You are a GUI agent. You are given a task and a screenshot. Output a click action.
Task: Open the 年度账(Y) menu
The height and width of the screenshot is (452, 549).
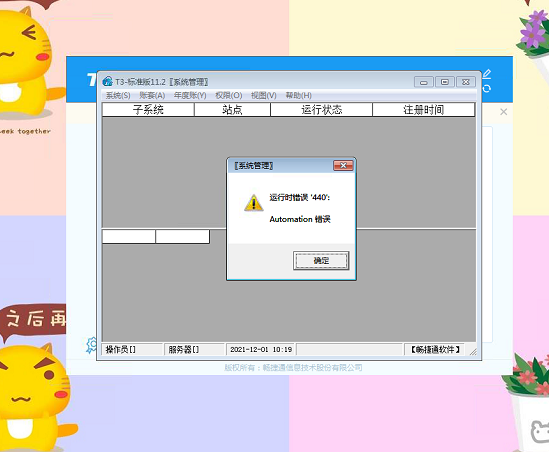pyautogui.click(x=190, y=95)
